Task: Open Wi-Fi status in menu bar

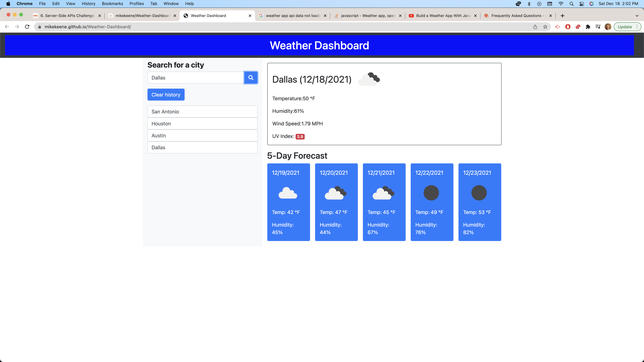Action: [561, 3]
